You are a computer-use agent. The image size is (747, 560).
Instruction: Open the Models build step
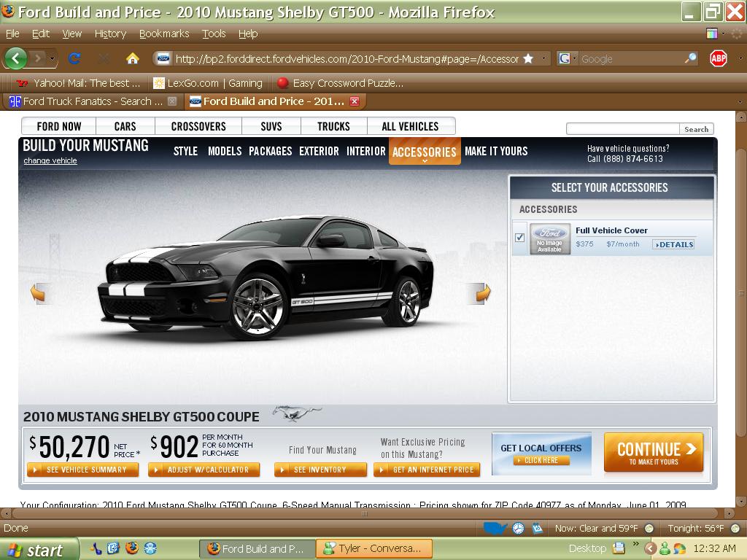pos(225,152)
